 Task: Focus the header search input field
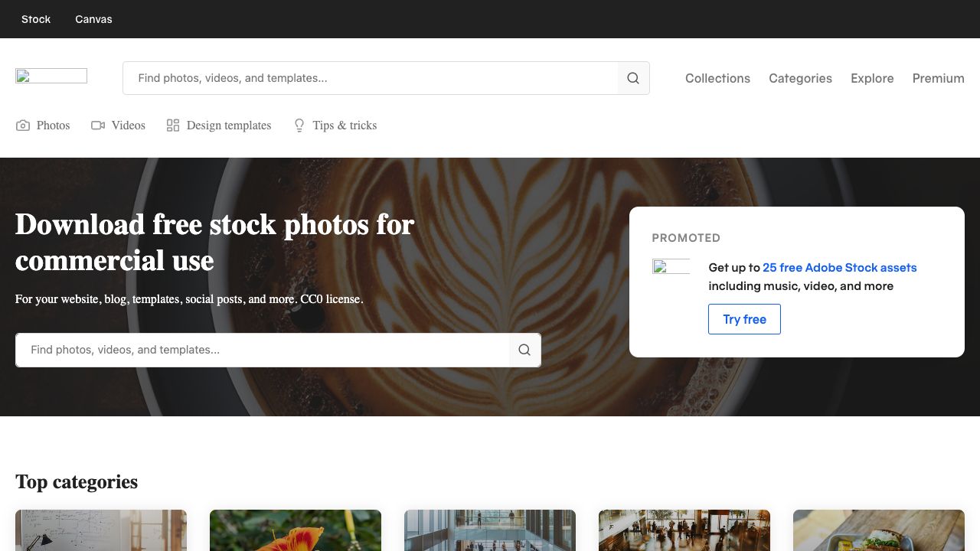[371, 78]
